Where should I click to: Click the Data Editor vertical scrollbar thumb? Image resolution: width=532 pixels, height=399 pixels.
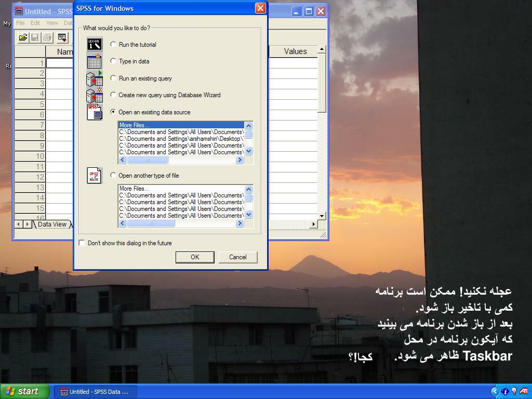pyautogui.click(x=322, y=83)
